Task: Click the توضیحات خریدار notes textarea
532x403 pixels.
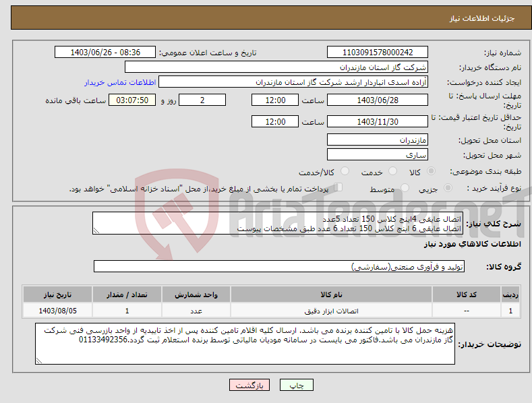Action: click(245, 344)
